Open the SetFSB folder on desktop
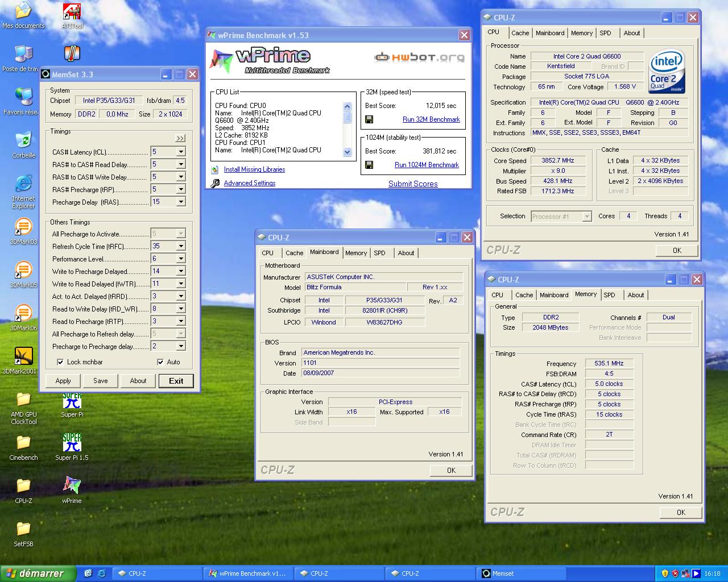Image resolution: width=728 pixels, height=582 pixels. 23,529
